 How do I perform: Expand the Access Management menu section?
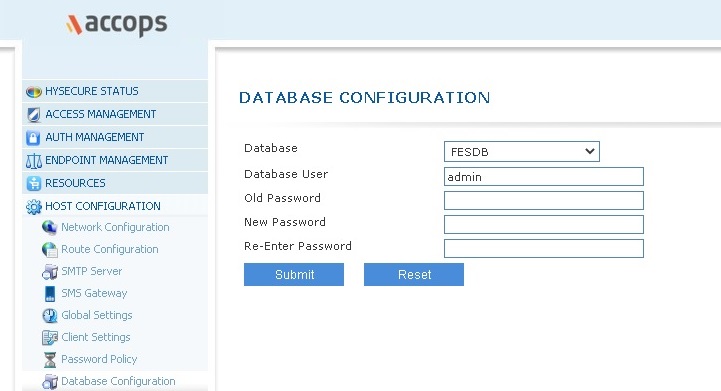(x=101, y=114)
